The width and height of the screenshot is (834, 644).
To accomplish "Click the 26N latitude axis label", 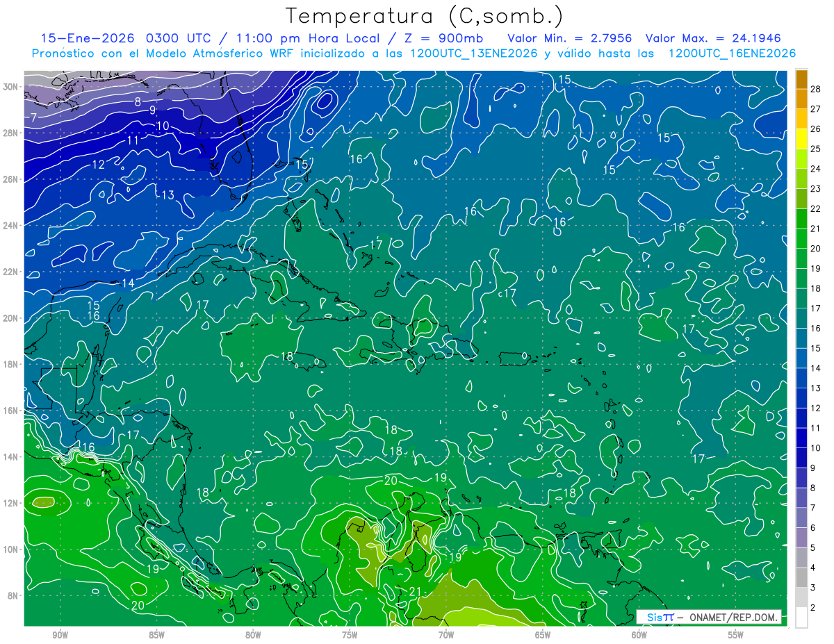I will pyautogui.click(x=12, y=179).
